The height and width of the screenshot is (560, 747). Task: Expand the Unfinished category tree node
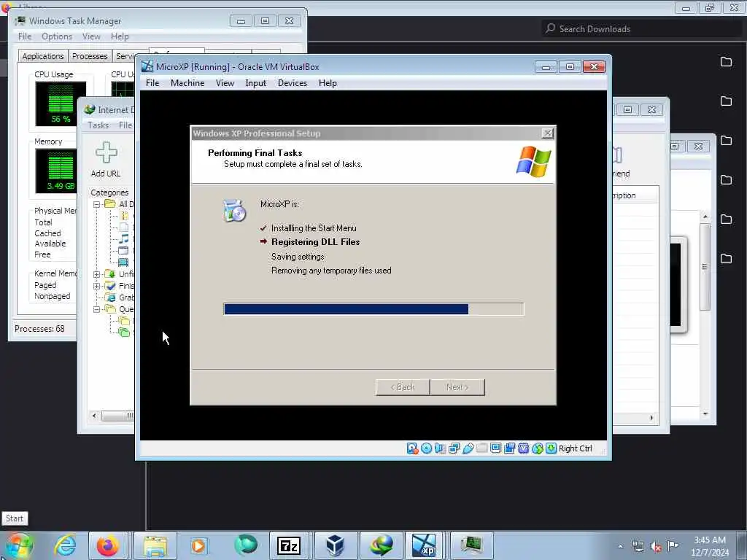point(97,274)
